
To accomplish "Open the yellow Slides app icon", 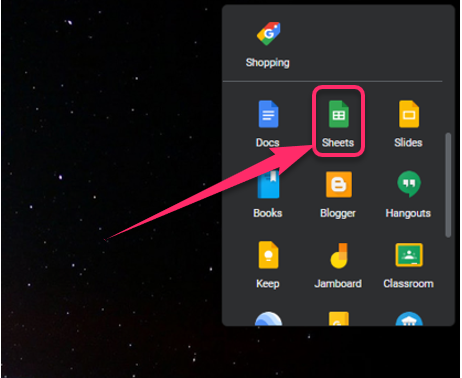I will [x=409, y=114].
